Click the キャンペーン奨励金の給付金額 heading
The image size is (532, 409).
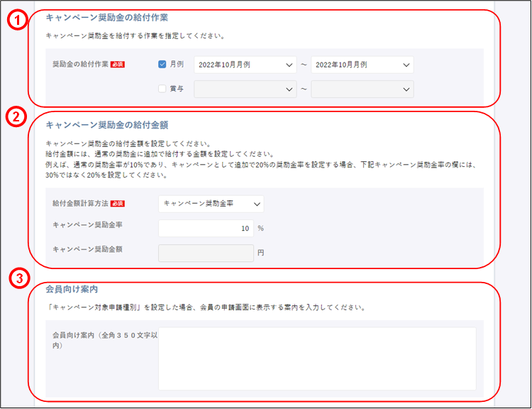(x=107, y=125)
